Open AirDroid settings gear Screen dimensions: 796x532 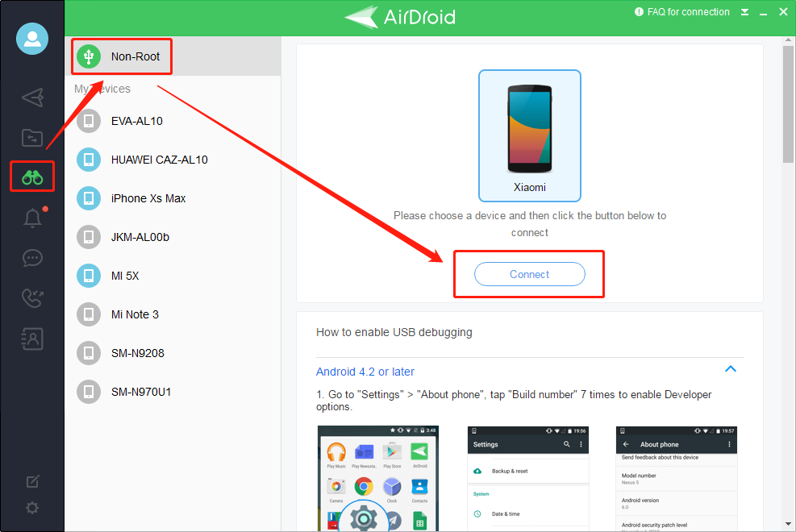(32, 508)
